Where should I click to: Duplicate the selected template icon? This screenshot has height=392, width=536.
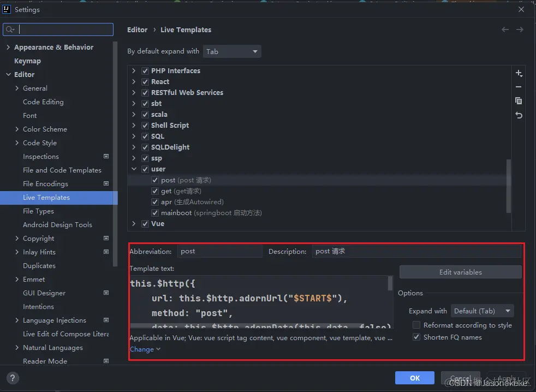click(519, 100)
